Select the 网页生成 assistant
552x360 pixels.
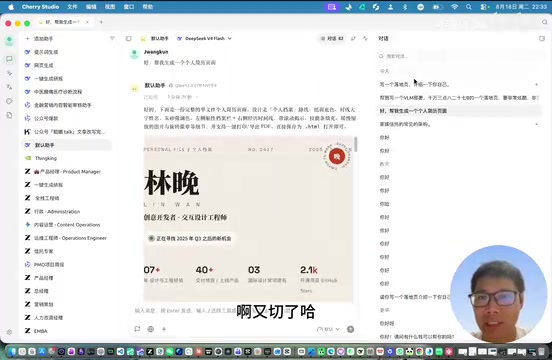67,65
